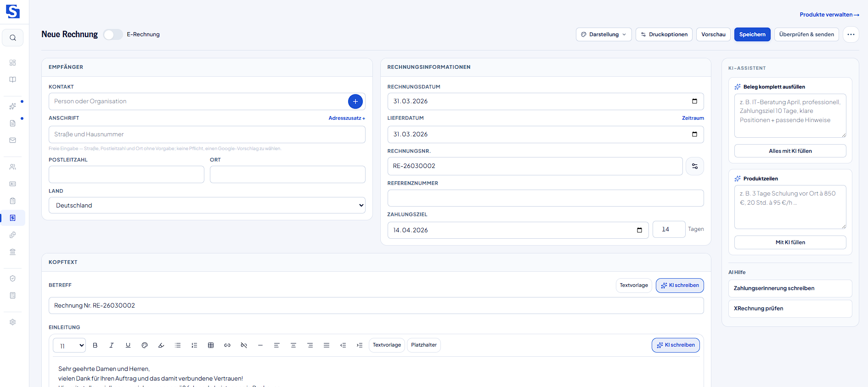Open the Land country dropdown

[x=207, y=205]
